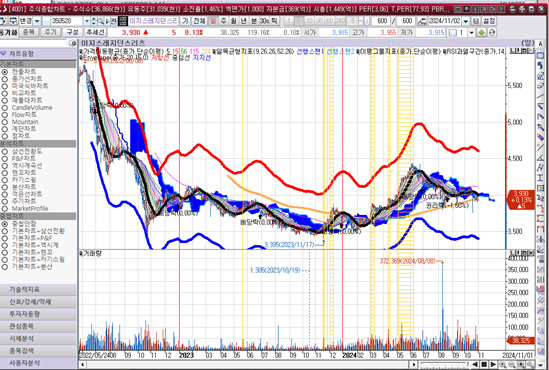Open the date 2024/11/02 dropdown arrow
Image resolution: width=549 pixels, height=370 pixels.
click(466, 21)
